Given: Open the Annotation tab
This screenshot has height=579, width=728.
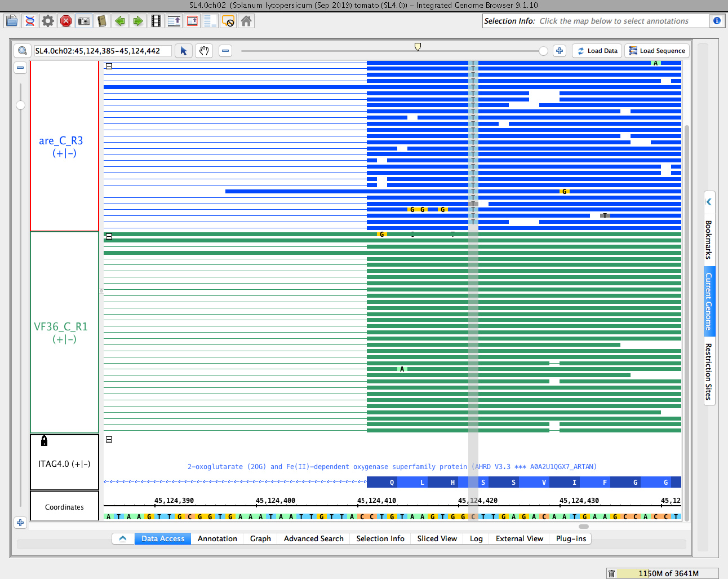Looking at the screenshot, I should pos(217,538).
